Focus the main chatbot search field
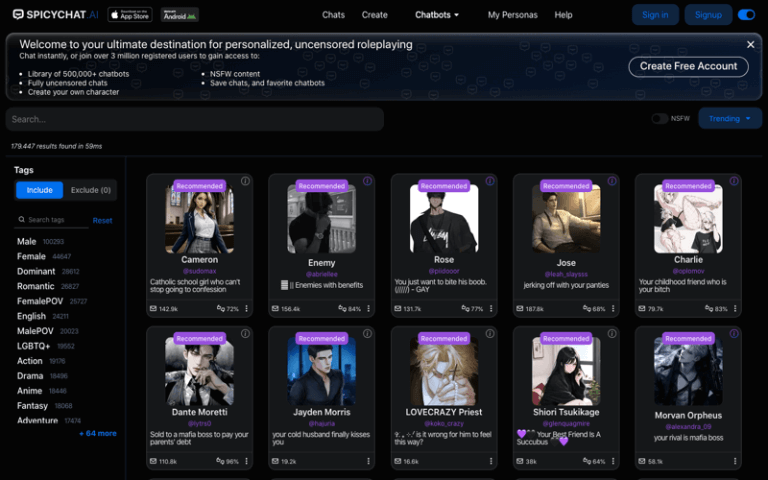This screenshot has width=768, height=480. pos(195,119)
